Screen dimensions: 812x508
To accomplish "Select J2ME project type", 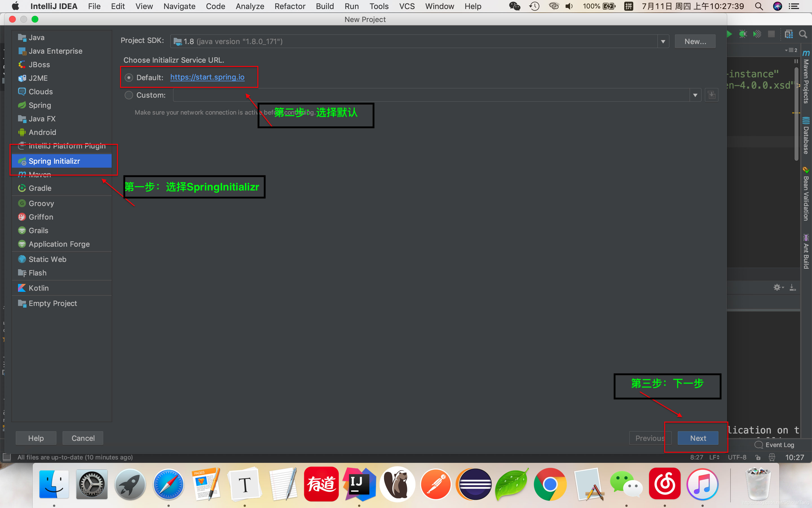I will pos(62,78).
